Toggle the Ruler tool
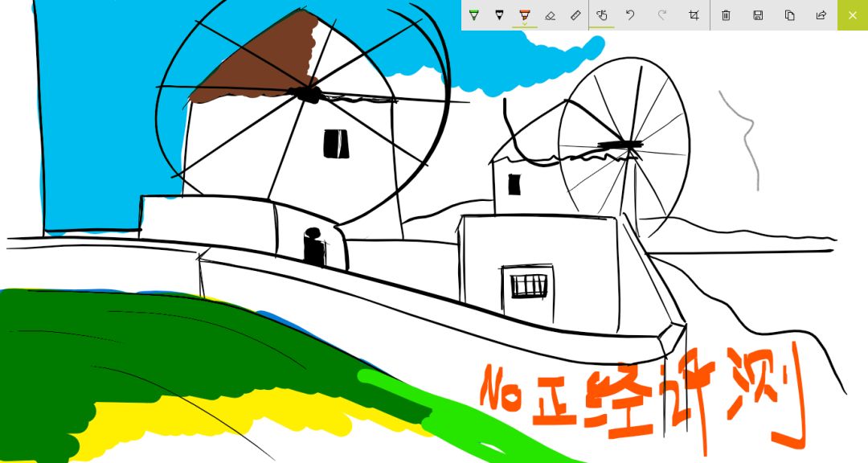Viewport: 868px width, 463px height. pyautogui.click(x=575, y=15)
